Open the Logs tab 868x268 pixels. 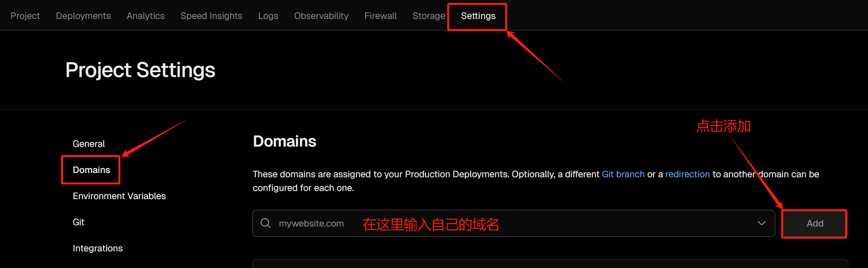pos(268,16)
